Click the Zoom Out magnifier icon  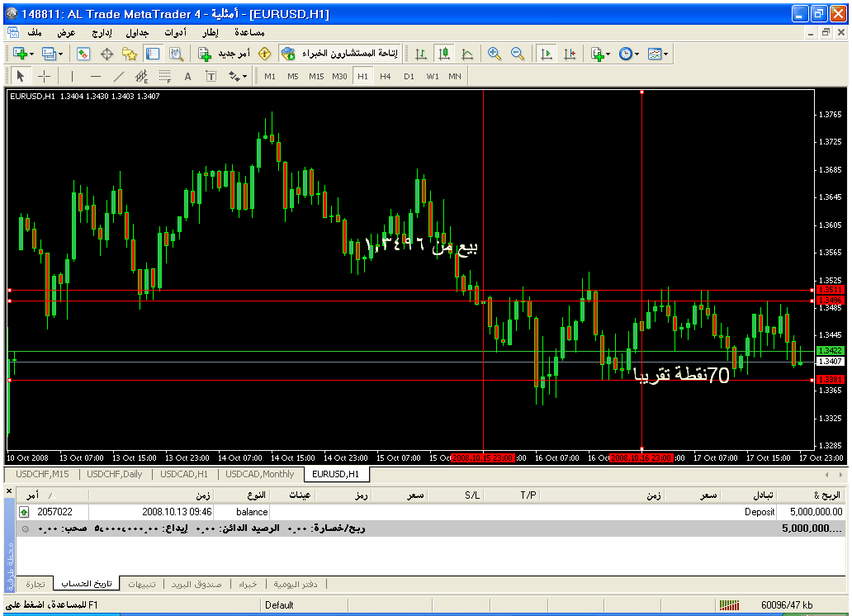[518, 54]
